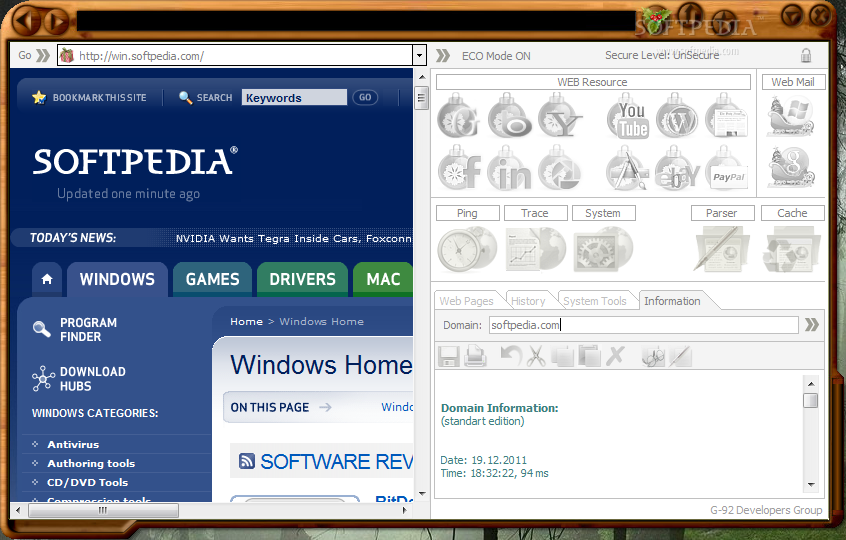Launch the YouTube ornament icon
Image resolution: width=846 pixels, height=540 pixels.
click(x=628, y=117)
